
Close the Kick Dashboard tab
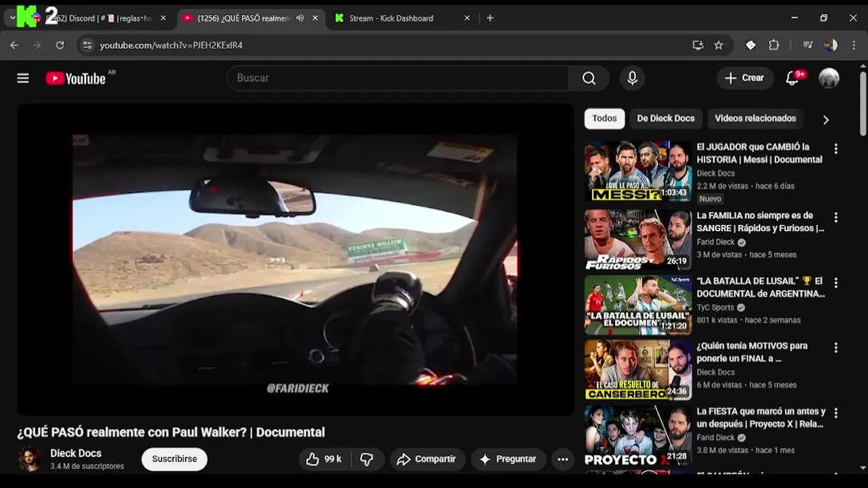tap(467, 18)
